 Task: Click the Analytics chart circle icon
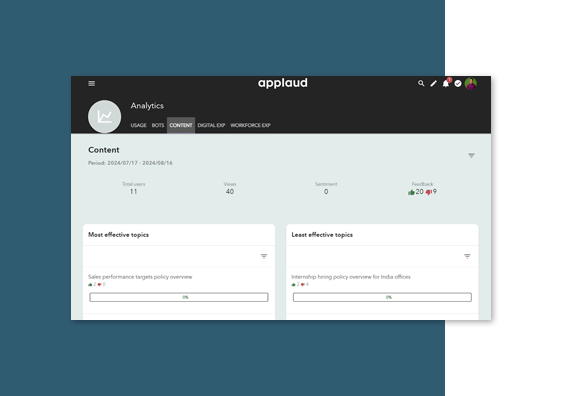(x=105, y=116)
